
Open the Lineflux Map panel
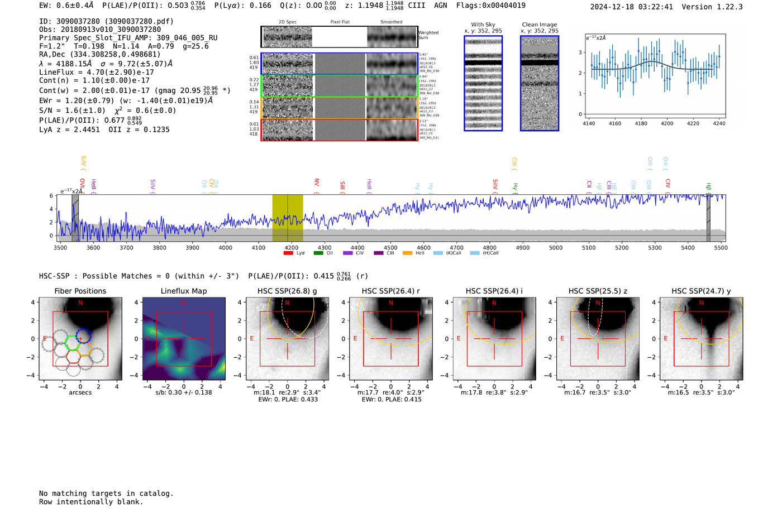pyautogui.click(x=184, y=339)
